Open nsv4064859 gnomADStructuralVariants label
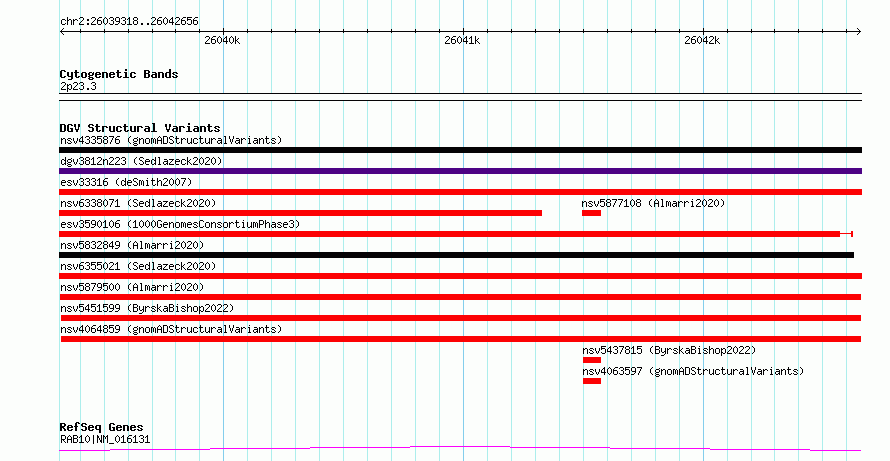This screenshot has width=890, height=461. pyautogui.click(x=171, y=329)
